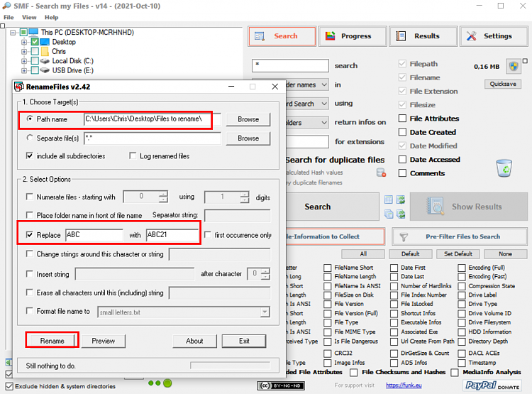Viewport: 532px width, 394px height.
Task: Click the with ABC21 text field
Action: coord(172,235)
